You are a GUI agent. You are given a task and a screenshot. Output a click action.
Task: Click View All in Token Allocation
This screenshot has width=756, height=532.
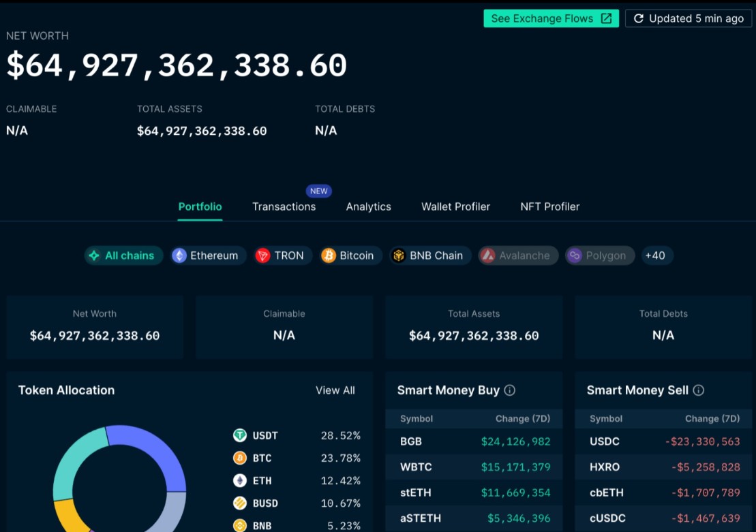click(x=335, y=390)
